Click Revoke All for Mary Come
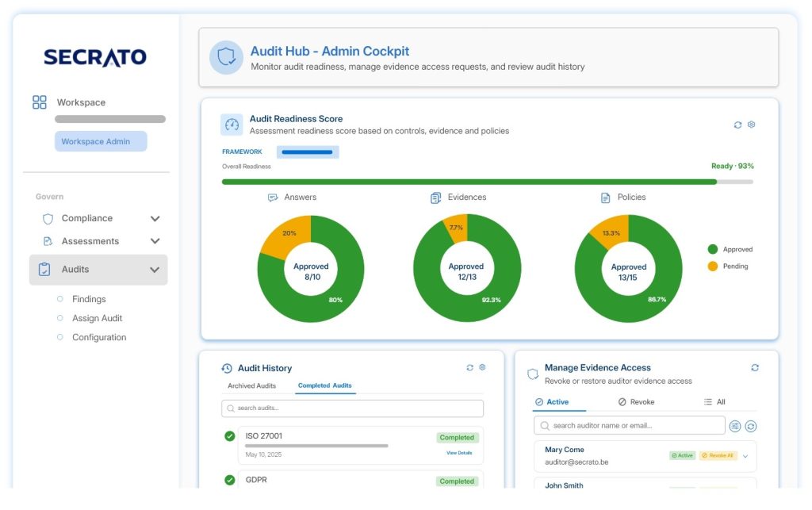Viewport: 812px width, 510px height. [x=718, y=455]
